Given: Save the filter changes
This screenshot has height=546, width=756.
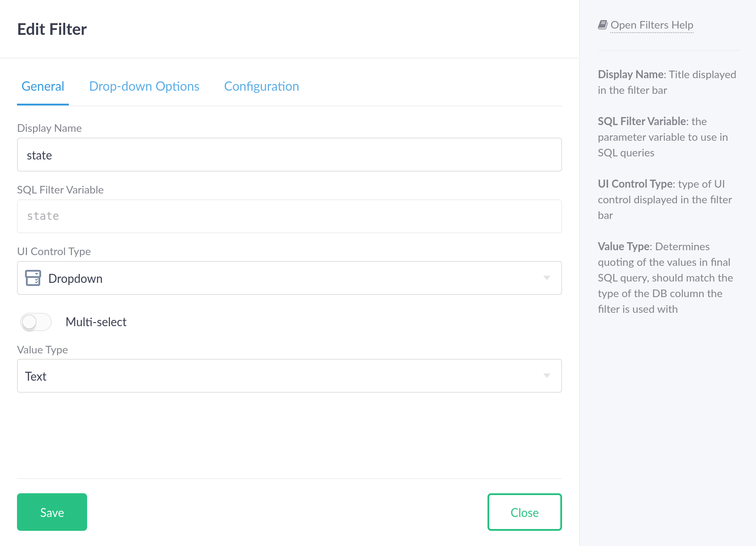Looking at the screenshot, I should 52,512.
